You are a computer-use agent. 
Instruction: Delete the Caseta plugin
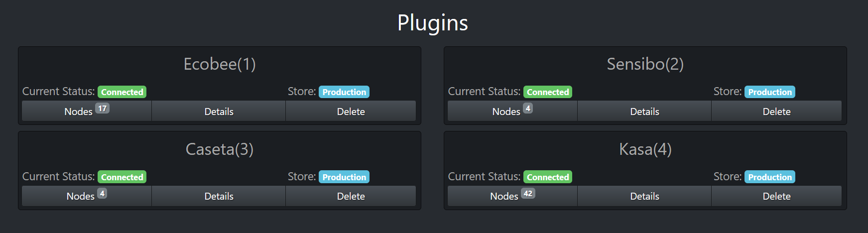pyautogui.click(x=351, y=196)
